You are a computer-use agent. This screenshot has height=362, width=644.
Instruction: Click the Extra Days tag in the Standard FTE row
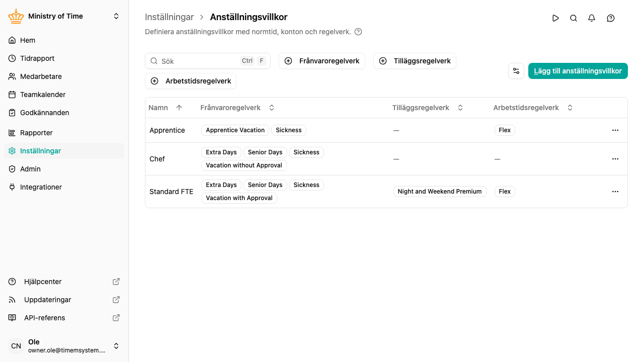click(221, 185)
